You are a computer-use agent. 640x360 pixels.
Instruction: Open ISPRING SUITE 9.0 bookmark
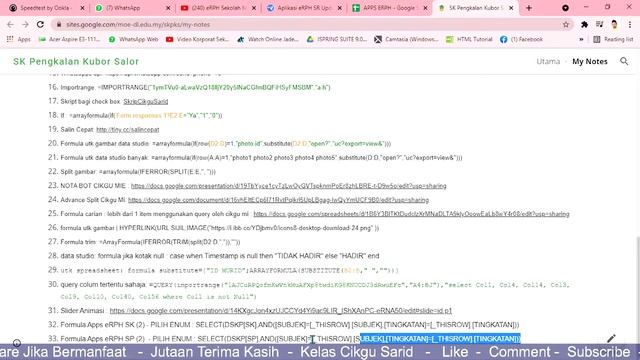tap(337, 39)
